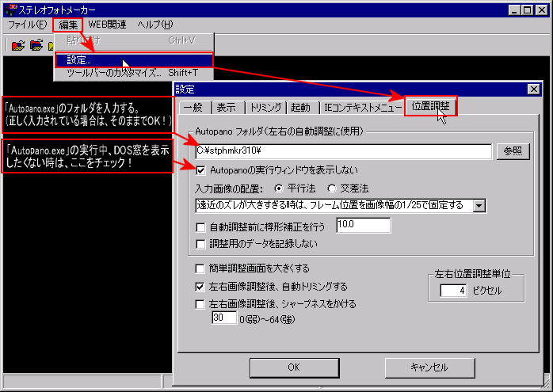Select the 交差法 radio button
553x392 pixels.
click(x=331, y=188)
